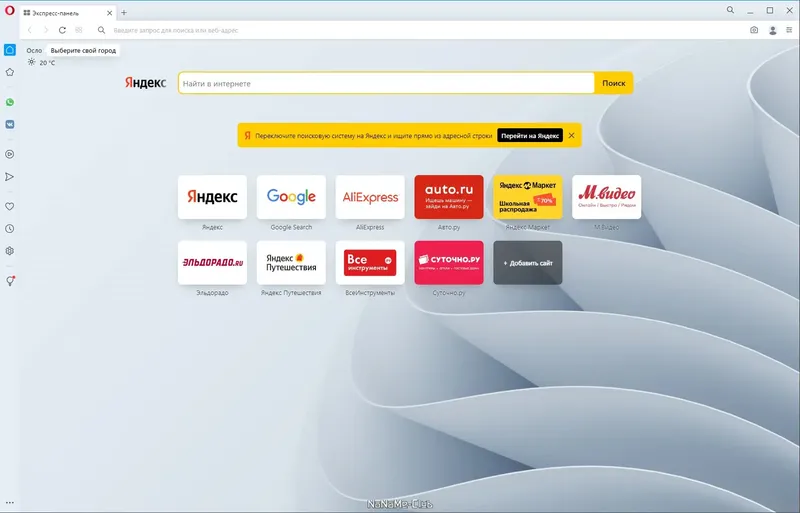Open the Opera main menu logo

[x=10, y=10]
